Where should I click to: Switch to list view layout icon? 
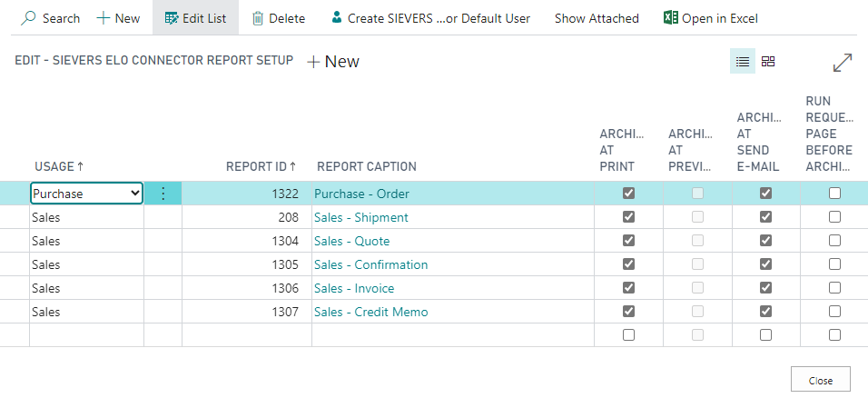[743, 62]
